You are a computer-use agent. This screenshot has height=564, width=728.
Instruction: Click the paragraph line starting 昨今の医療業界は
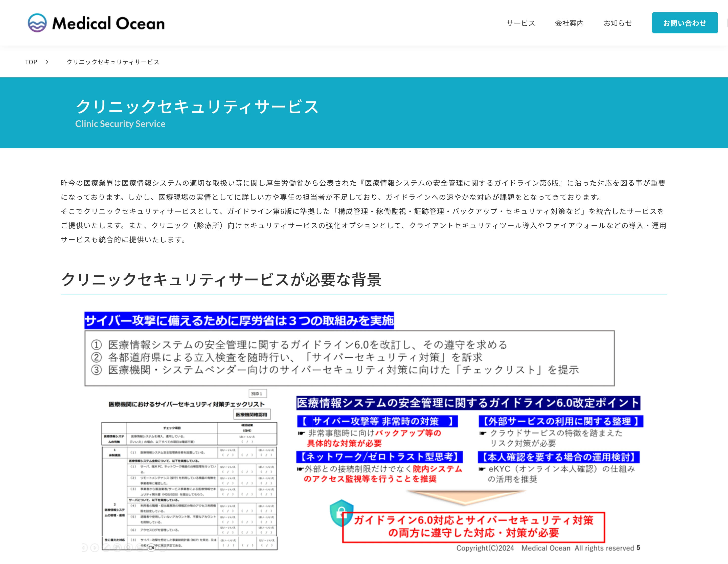coord(363,183)
